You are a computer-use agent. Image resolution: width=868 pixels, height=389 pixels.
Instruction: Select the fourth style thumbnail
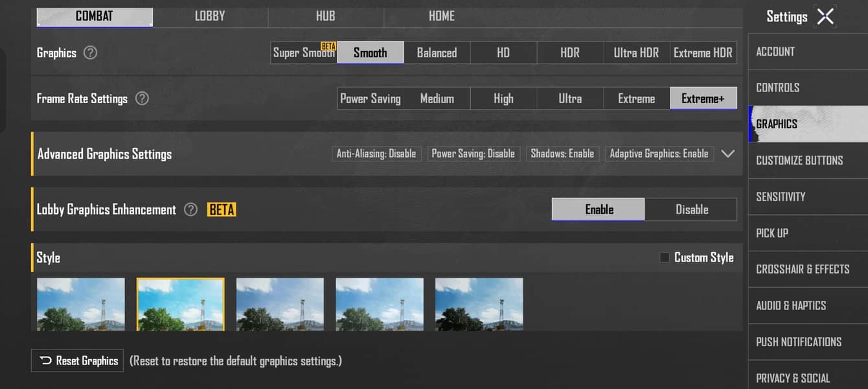coord(380,304)
